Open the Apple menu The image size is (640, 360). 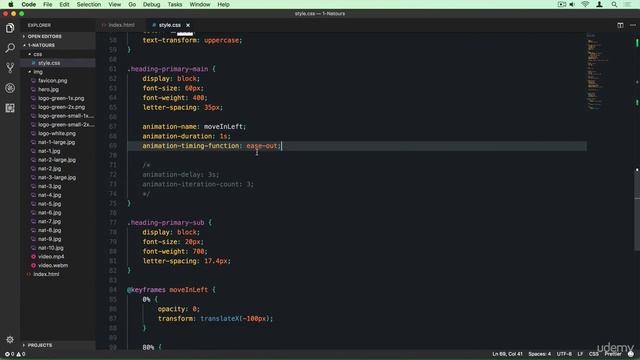(11, 4)
